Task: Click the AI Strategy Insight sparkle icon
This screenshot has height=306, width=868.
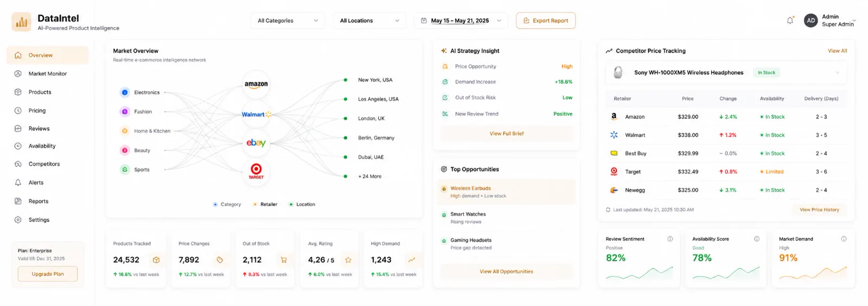Action: click(444, 51)
